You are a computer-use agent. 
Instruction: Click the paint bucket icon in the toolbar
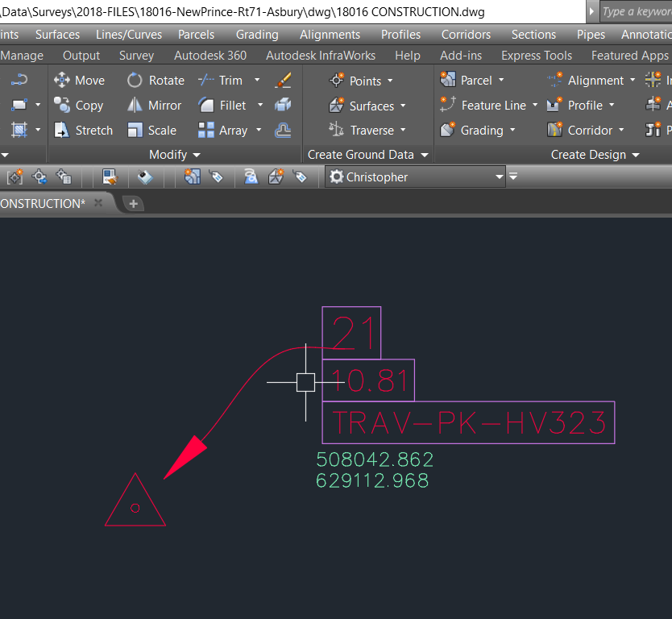145,177
